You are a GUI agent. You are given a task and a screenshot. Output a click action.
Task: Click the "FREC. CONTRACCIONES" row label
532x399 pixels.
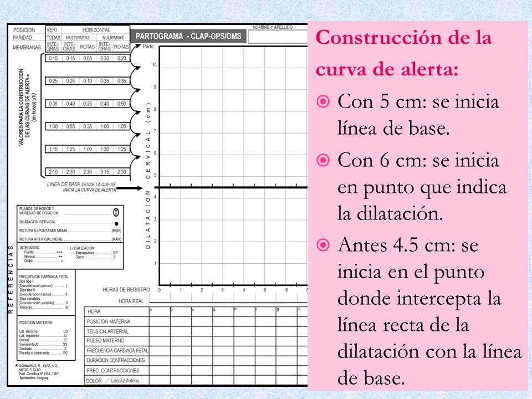pyautogui.click(x=113, y=371)
